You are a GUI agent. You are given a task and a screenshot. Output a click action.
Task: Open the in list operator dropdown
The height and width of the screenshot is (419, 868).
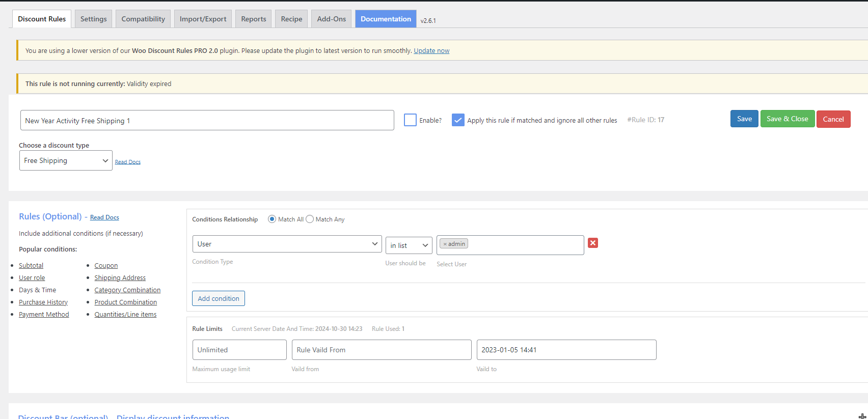coord(409,245)
